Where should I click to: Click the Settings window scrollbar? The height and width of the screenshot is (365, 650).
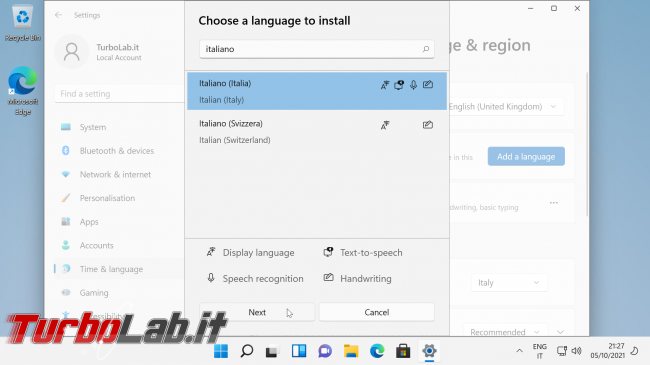587,144
